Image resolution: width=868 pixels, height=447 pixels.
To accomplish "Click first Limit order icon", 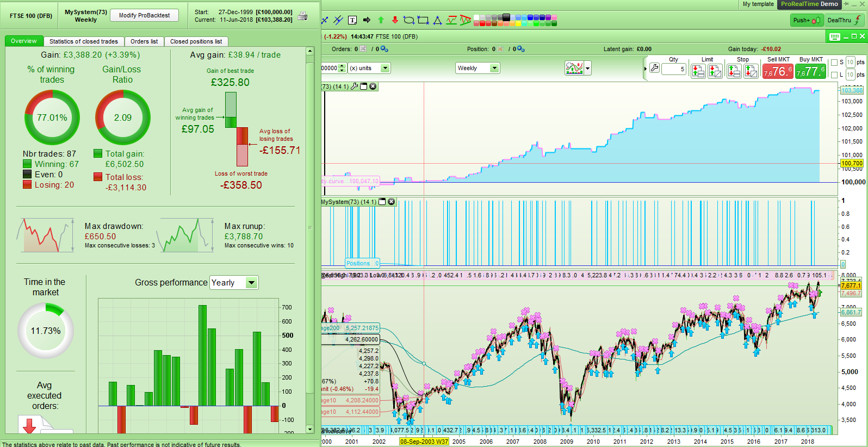I will pyautogui.click(x=698, y=71).
